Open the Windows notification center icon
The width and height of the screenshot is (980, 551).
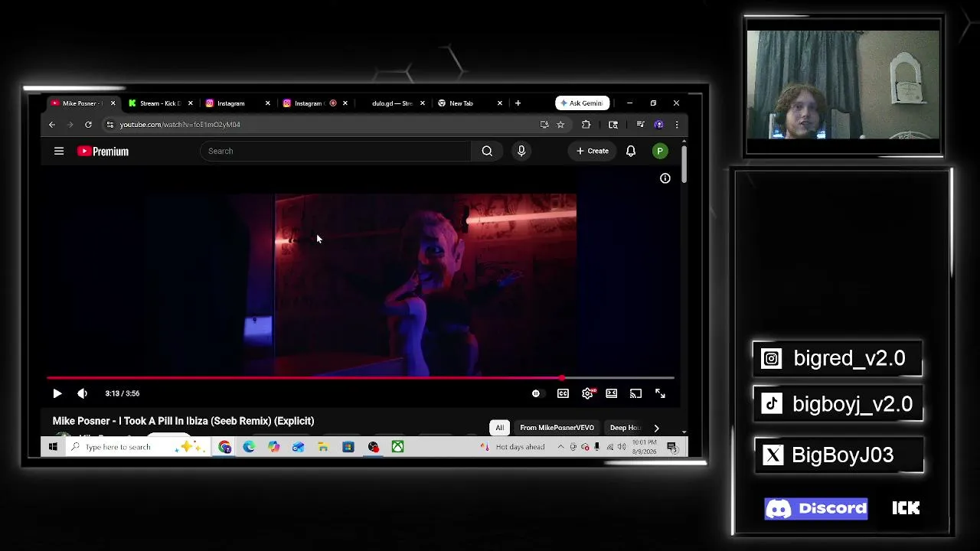pos(671,447)
